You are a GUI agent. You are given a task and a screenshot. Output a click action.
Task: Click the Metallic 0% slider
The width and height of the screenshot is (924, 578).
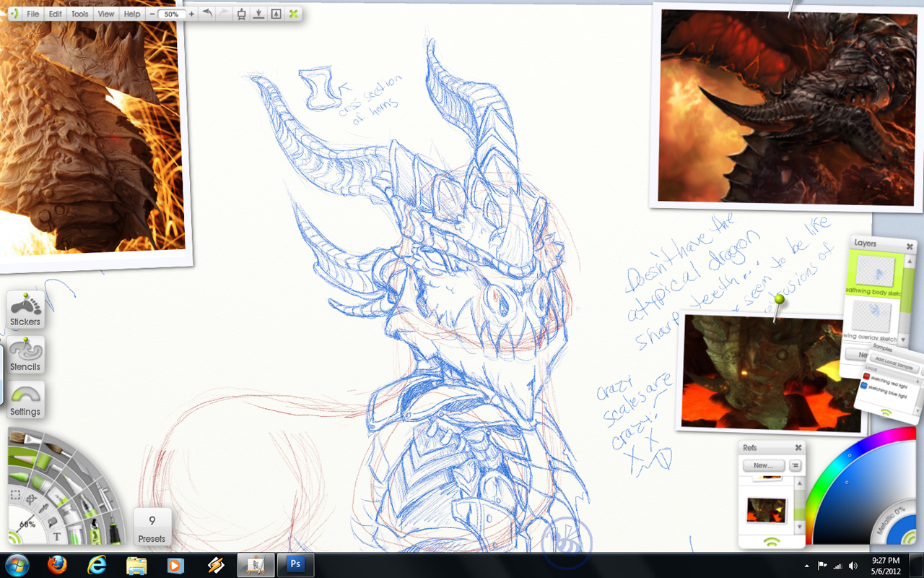coord(892,519)
